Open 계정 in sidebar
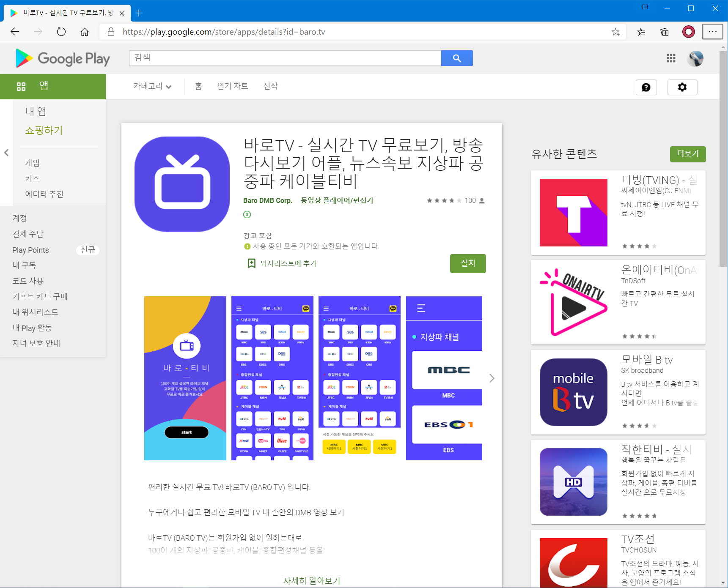Viewport: 728px width, 588px height. pos(20,218)
